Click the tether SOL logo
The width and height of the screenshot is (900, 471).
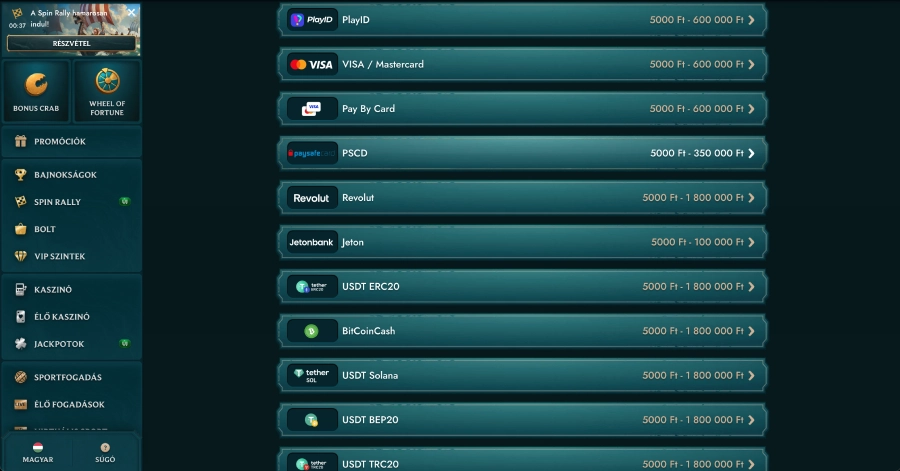point(312,375)
